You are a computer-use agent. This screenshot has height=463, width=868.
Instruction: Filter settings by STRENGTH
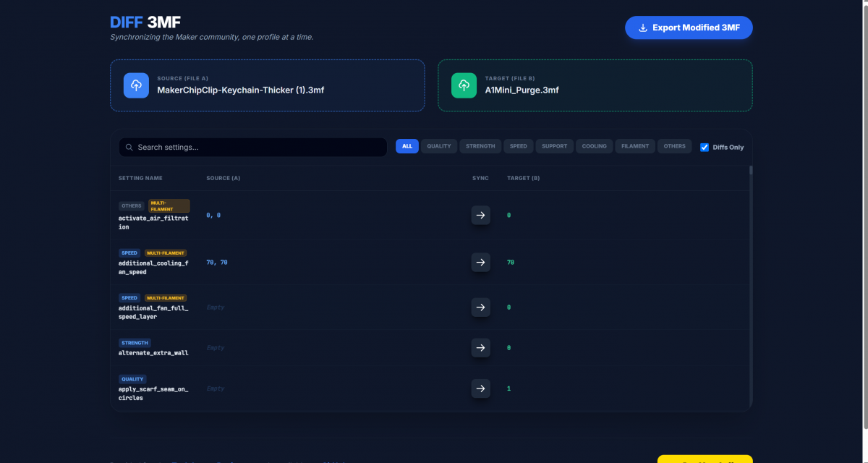[480, 146]
